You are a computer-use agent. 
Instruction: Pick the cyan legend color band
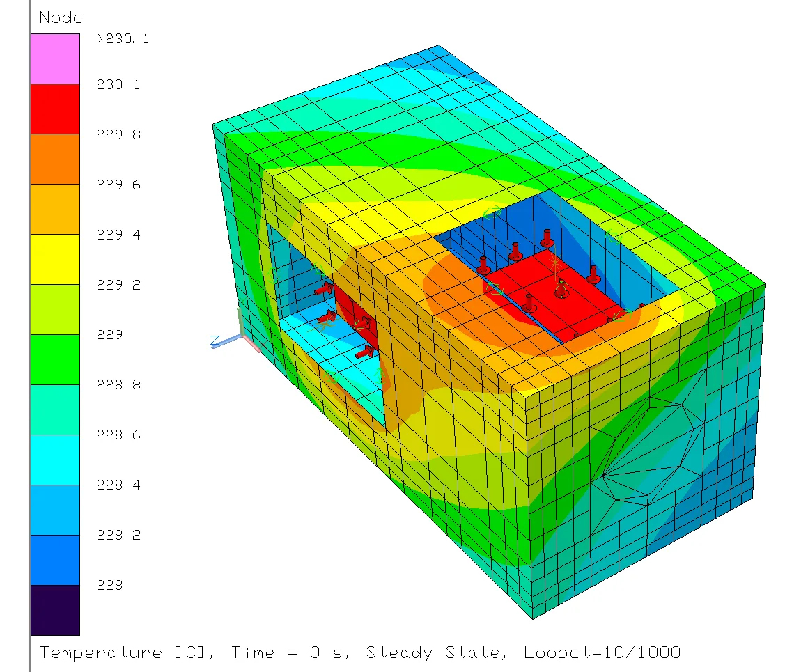coord(55,459)
